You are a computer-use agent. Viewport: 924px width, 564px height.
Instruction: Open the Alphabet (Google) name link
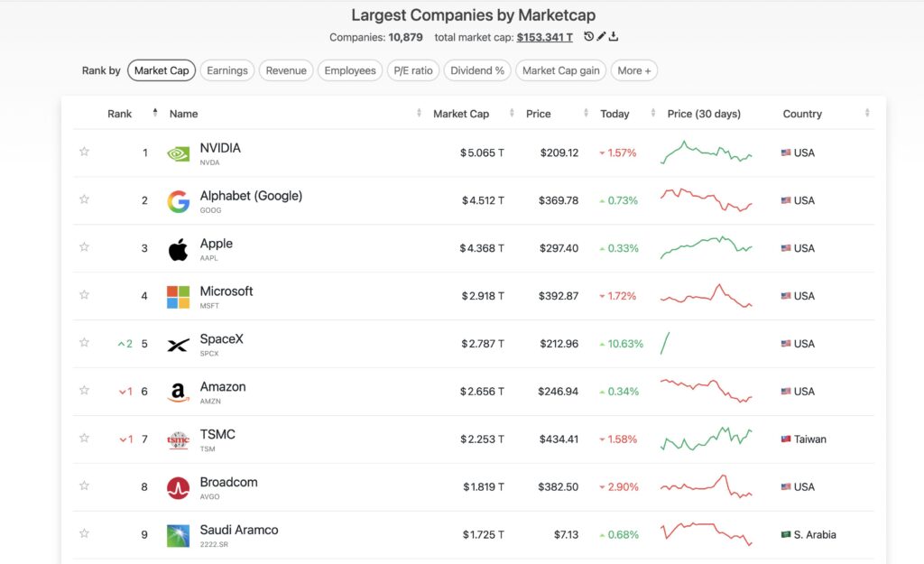pos(251,196)
